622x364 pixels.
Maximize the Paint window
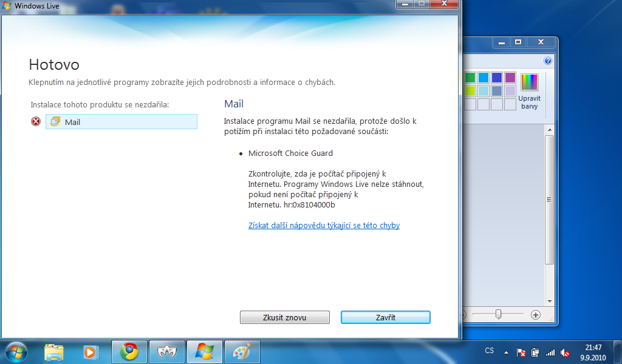518,42
